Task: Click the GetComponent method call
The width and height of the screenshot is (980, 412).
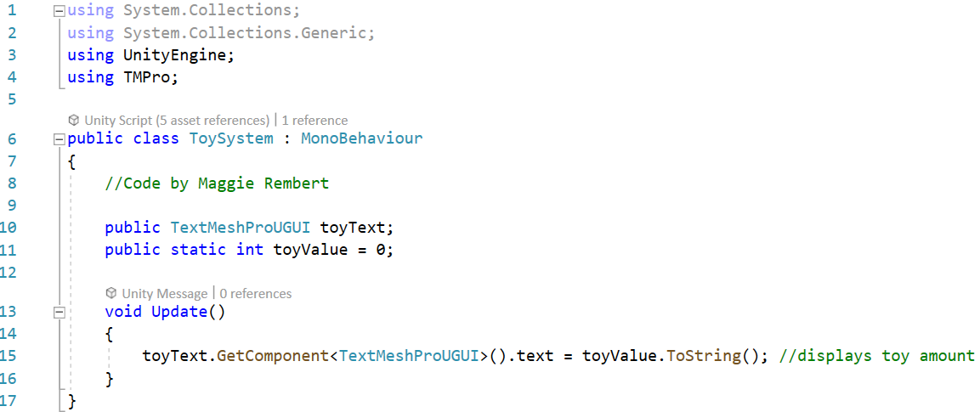Action: 273,356
